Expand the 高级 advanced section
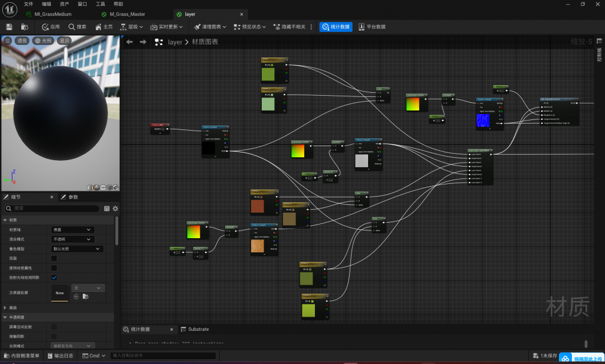 click(5, 308)
